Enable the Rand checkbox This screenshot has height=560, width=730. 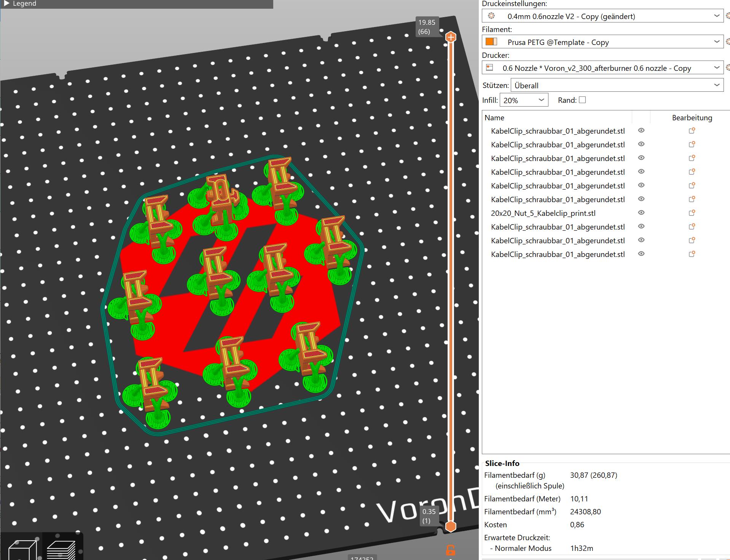(x=582, y=100)
